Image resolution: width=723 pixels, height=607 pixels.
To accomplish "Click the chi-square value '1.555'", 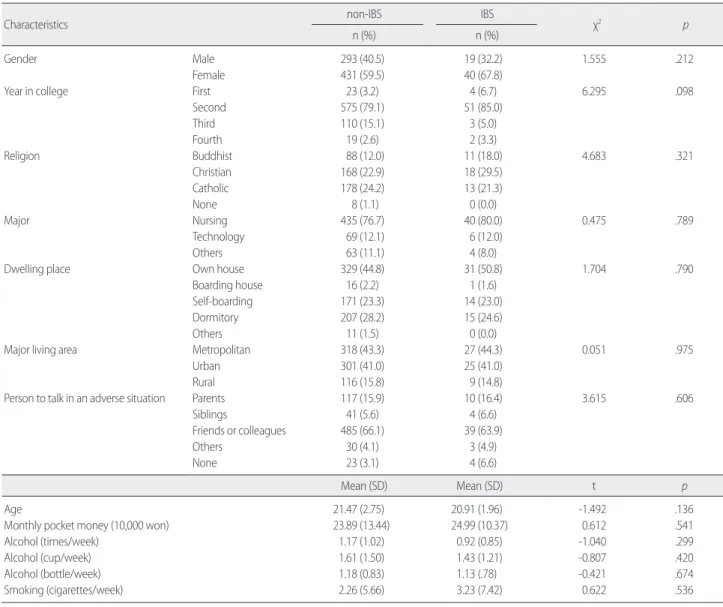I will (x=594, y=59).
